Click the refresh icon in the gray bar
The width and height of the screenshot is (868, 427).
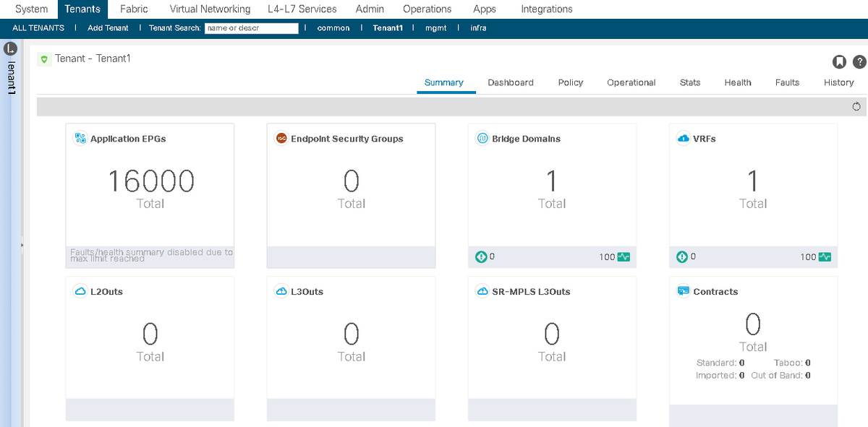pos(856,107)
